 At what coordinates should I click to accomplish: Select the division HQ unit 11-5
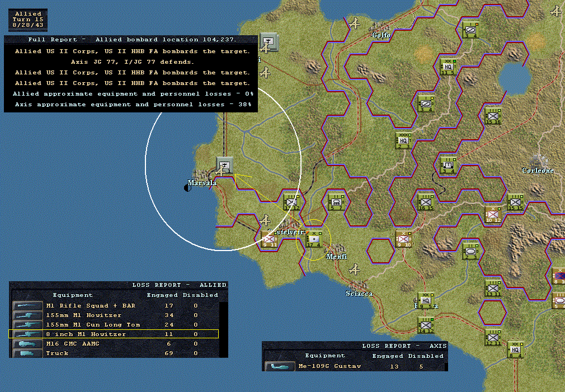(448, 67)
